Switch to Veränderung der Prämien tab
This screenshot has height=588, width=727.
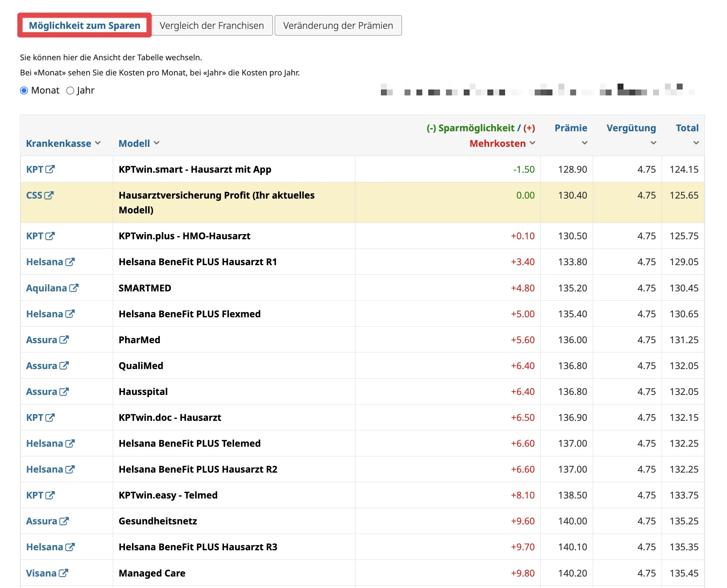[338, 25]
